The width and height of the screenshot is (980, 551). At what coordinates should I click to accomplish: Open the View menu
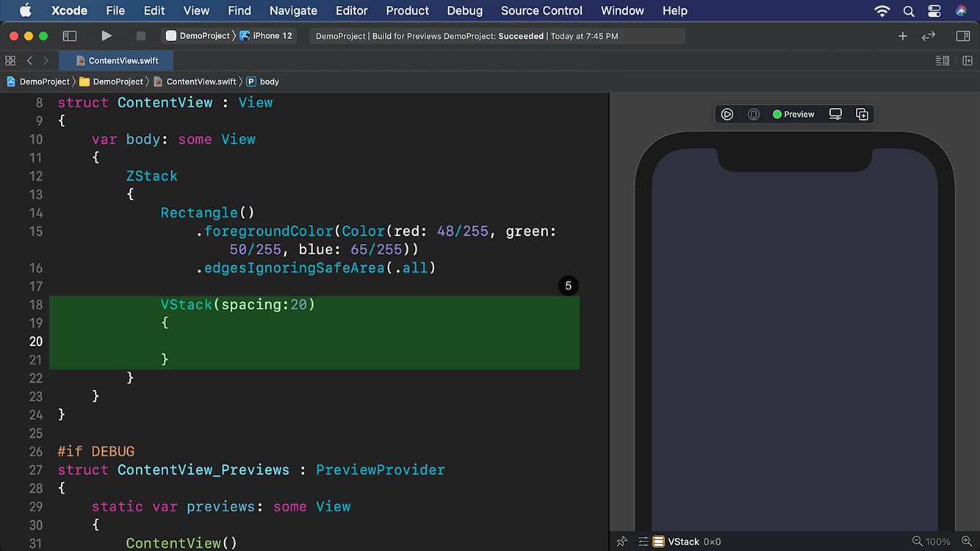196,10
